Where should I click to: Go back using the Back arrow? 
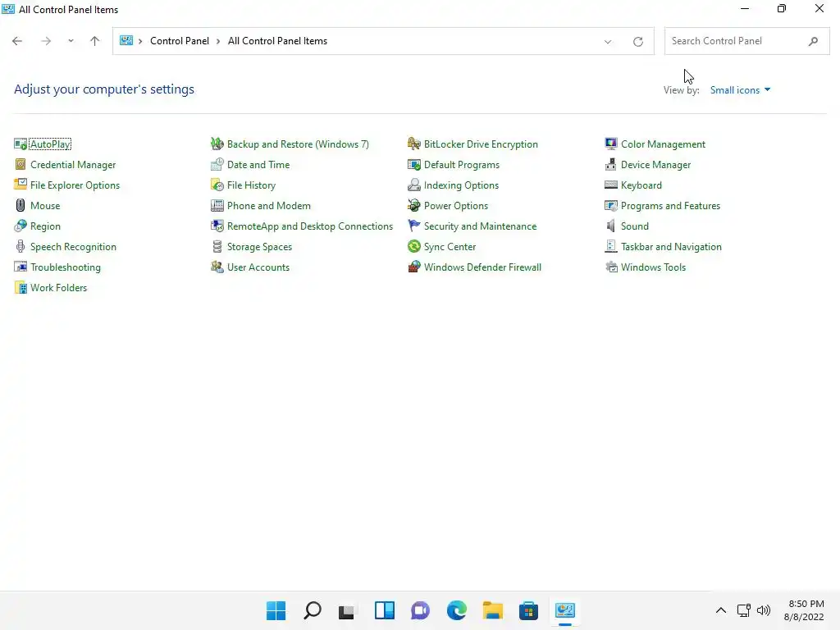point(17,41)
